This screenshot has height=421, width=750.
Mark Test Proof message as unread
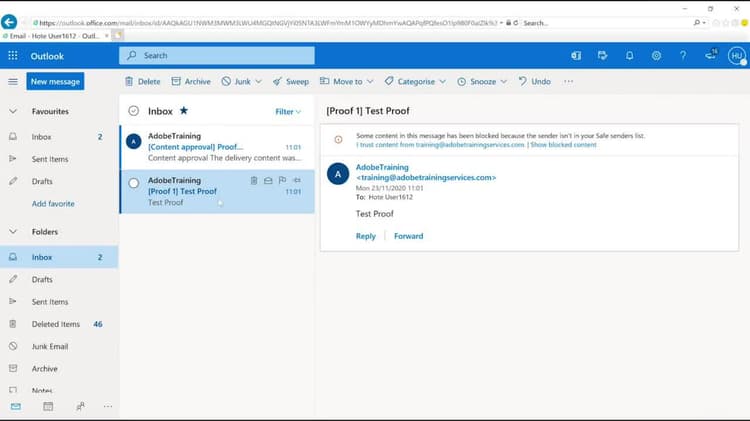coord(268,180)
